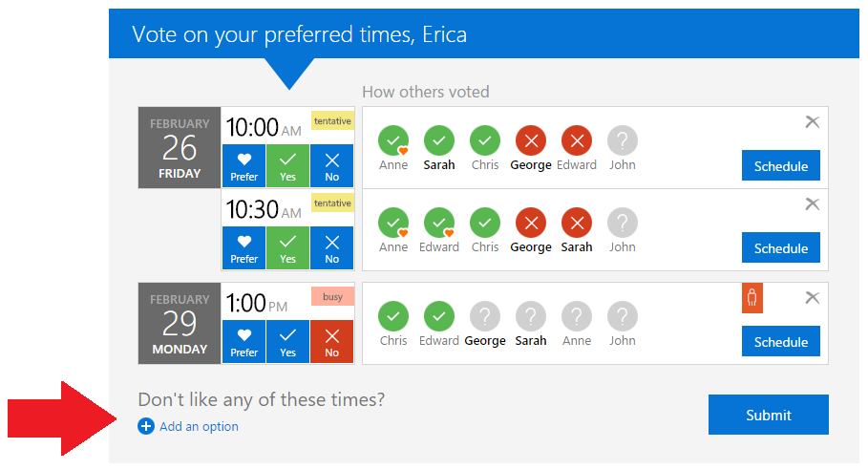Click Anne's green vote icon for 10:00 AM
Image resolution: width=868 pixels, height=470 pixels.
pos(393,141)
